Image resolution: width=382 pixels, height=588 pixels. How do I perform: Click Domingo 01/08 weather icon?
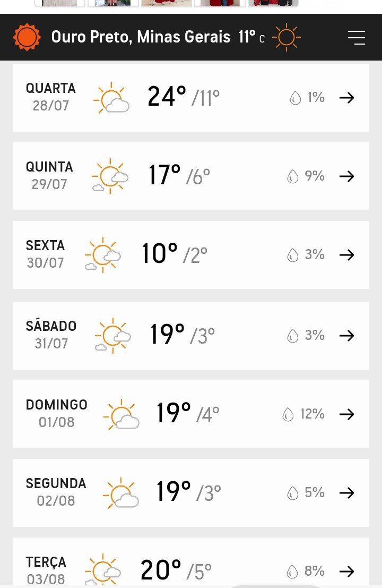(x=121, y=414)
